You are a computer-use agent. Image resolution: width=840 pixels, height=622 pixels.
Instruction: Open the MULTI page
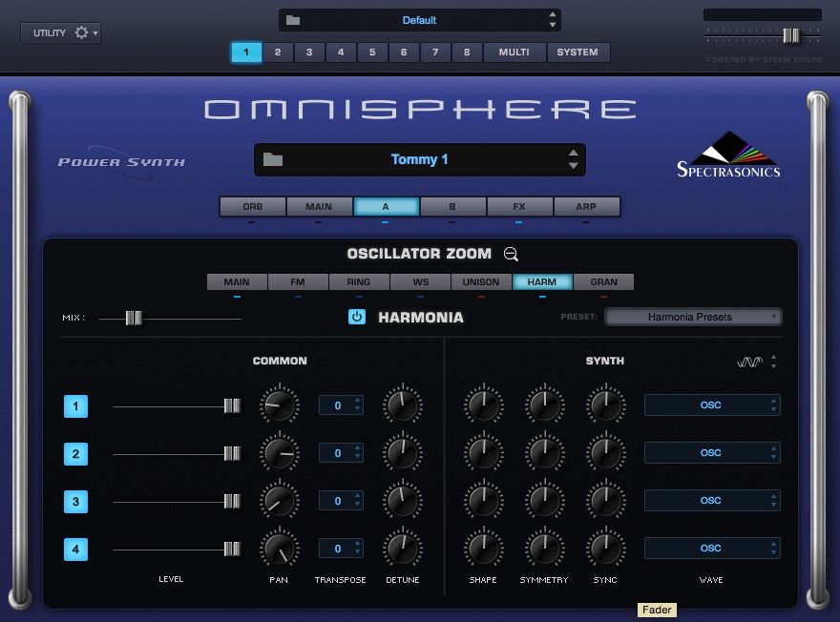(514, 52)
